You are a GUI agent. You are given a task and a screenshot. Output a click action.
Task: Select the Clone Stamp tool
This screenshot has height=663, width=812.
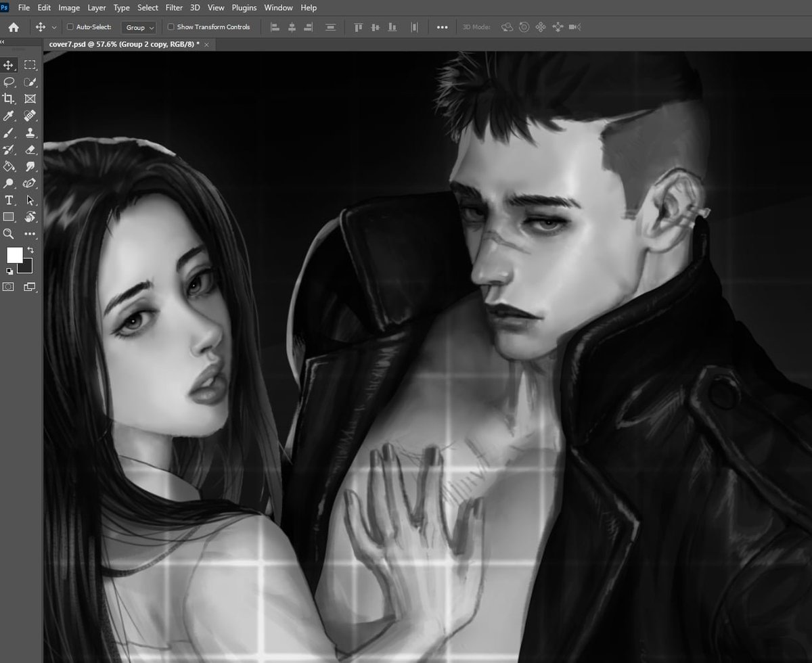(30, 133)
